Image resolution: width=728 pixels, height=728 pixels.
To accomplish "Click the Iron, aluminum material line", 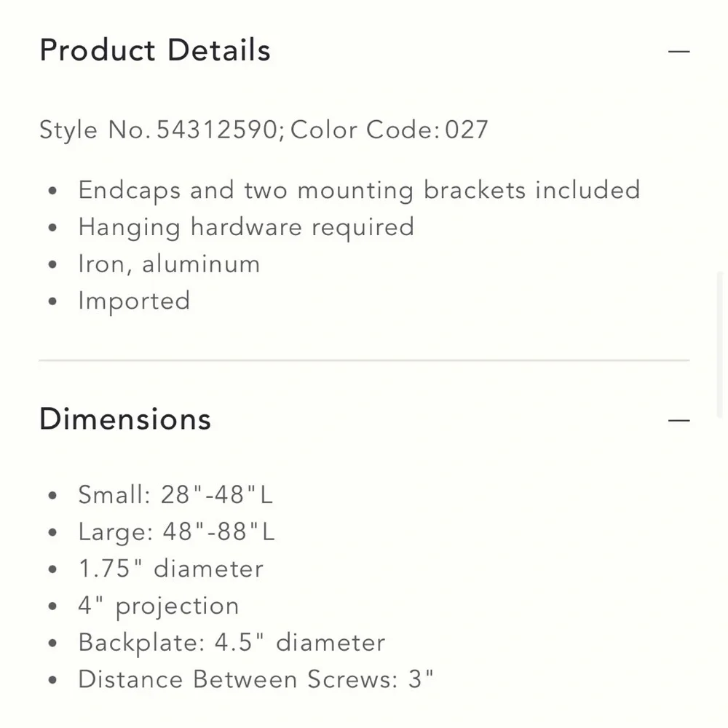I will point(169,264).
